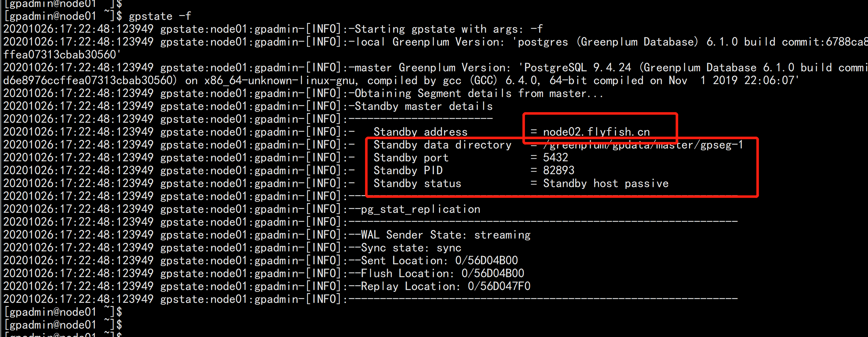This screenshot has height=337, width=868.
Task: Click the '[gpadmin@node01 ~]$' prompt below the final dashed line
Action: point(63,312)
